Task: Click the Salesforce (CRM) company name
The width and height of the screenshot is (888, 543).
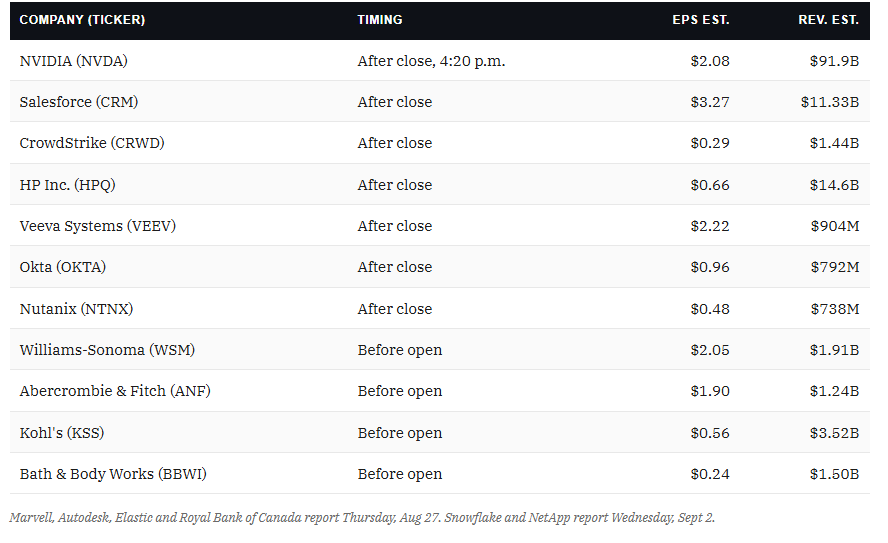Action: [x=79, y=102]
